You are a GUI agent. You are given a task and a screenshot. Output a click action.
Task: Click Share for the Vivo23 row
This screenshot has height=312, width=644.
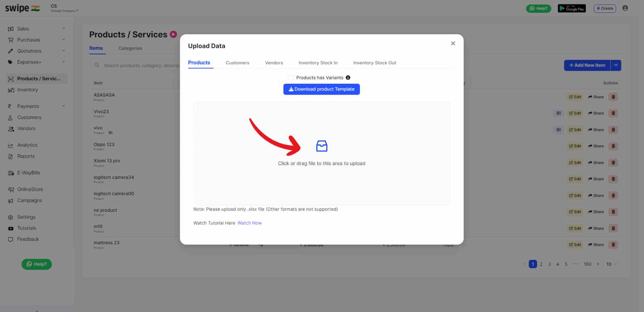[x=596, y=113]
